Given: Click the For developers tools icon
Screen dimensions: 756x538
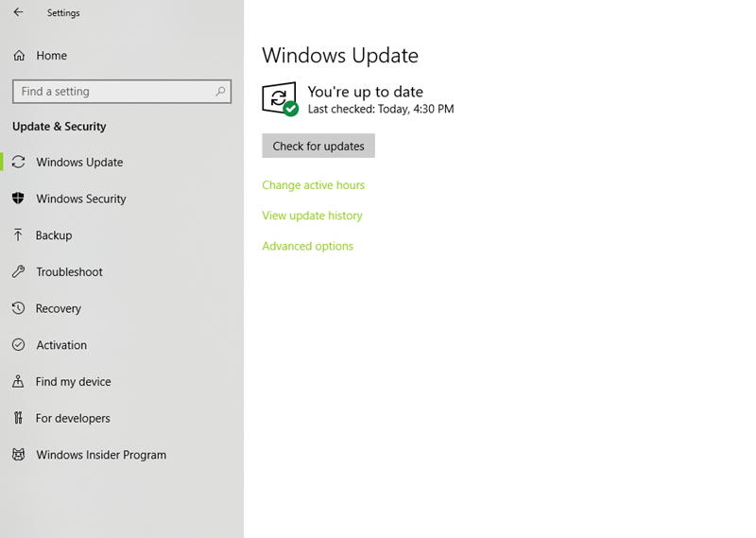Looking at the screenshot, I should (18, 418).
